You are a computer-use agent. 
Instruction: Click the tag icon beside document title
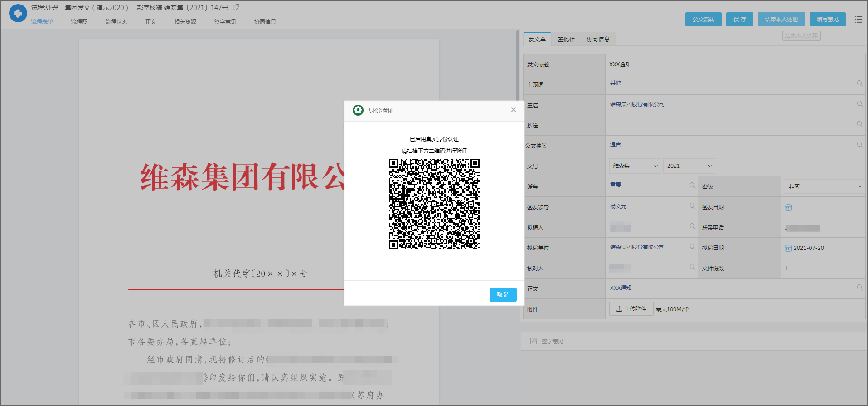click(236, 7)
